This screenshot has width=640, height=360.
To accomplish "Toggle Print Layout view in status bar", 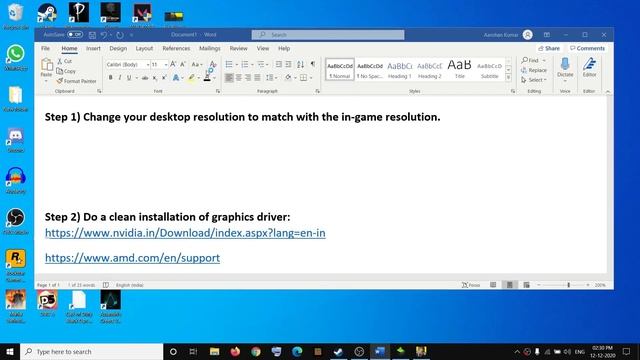I will [509, 285].
